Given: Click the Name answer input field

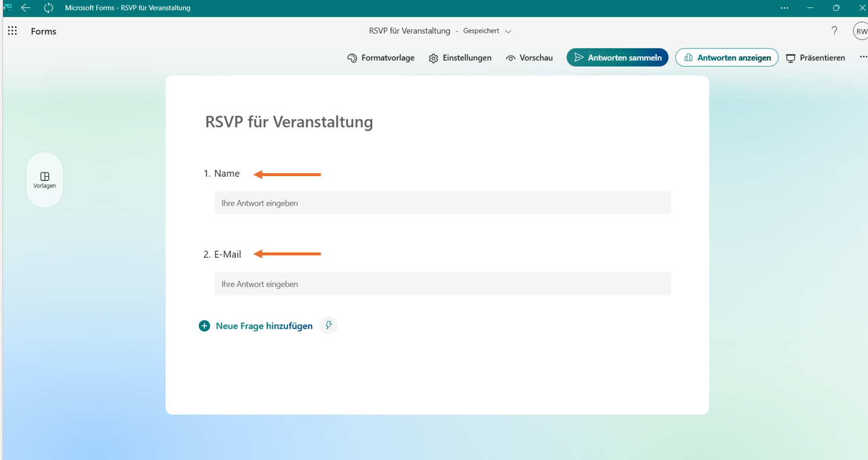Looking at the screenshot, I should coord(442,203).
